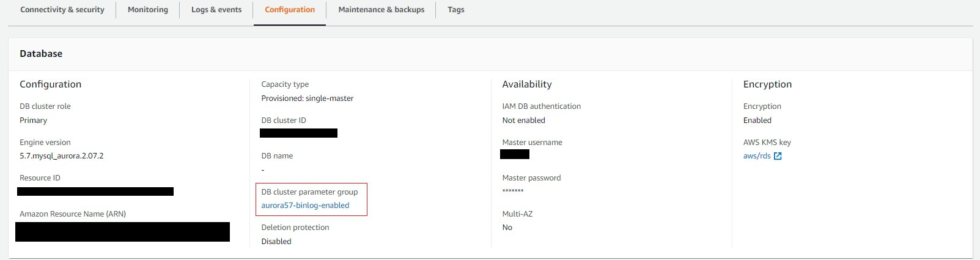Open the Monitoring tab

(148, 10)
